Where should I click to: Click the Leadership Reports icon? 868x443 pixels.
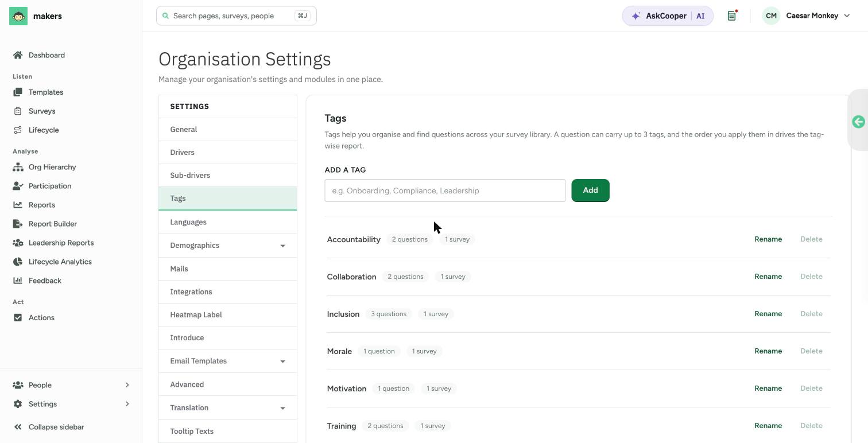tap(18, 243)
